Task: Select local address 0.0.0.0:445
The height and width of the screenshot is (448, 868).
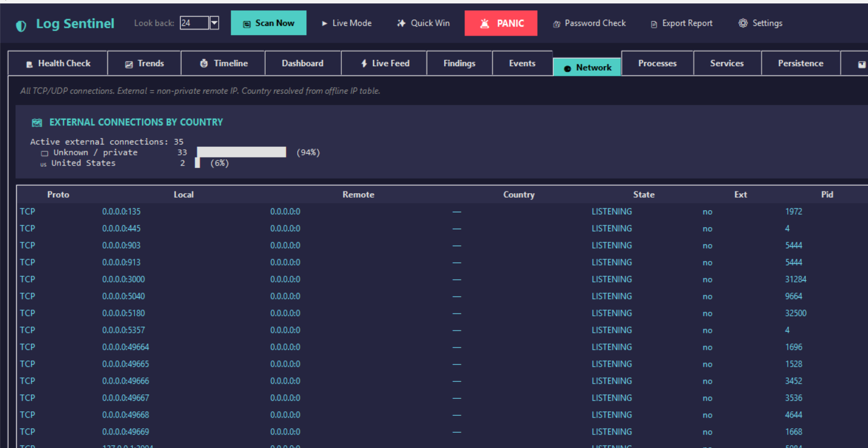Action: pyautogui.click(x=121, y=228)
